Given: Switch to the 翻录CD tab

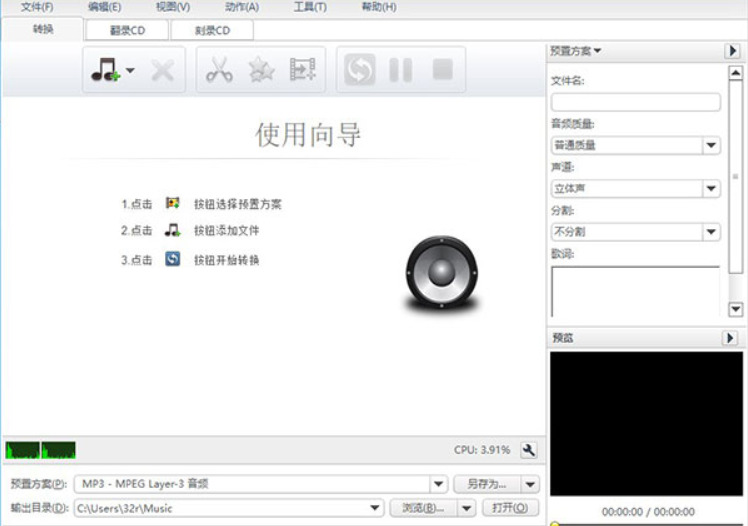Looking at the screenshot, I should tap(127, 31).
